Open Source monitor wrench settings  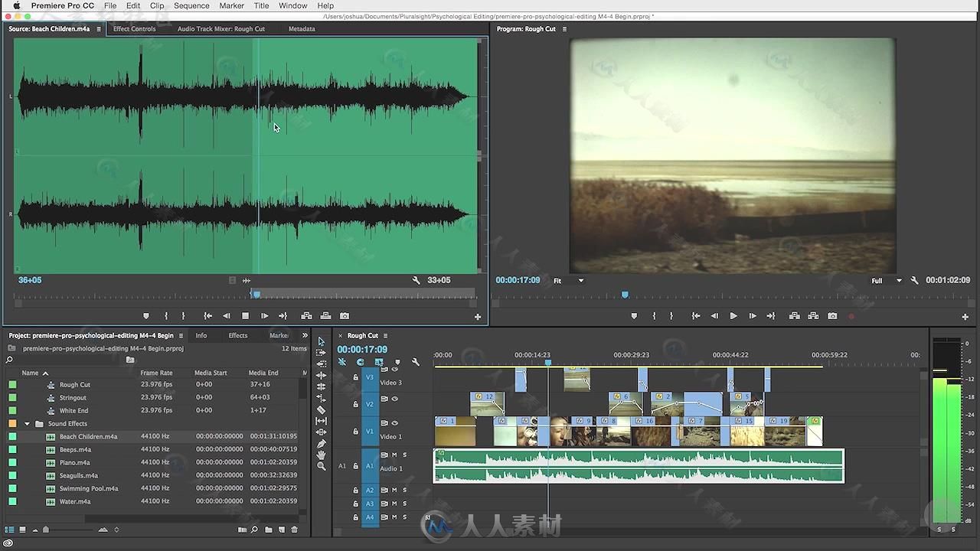tap(416, 280)
